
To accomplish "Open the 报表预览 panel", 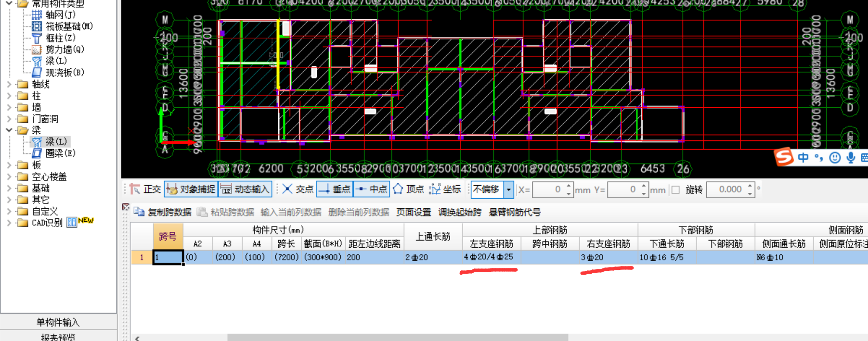I will 58,336.
